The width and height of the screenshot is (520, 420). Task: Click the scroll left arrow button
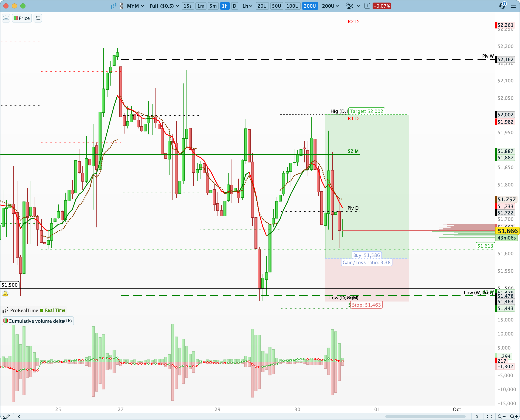[19, 416]
